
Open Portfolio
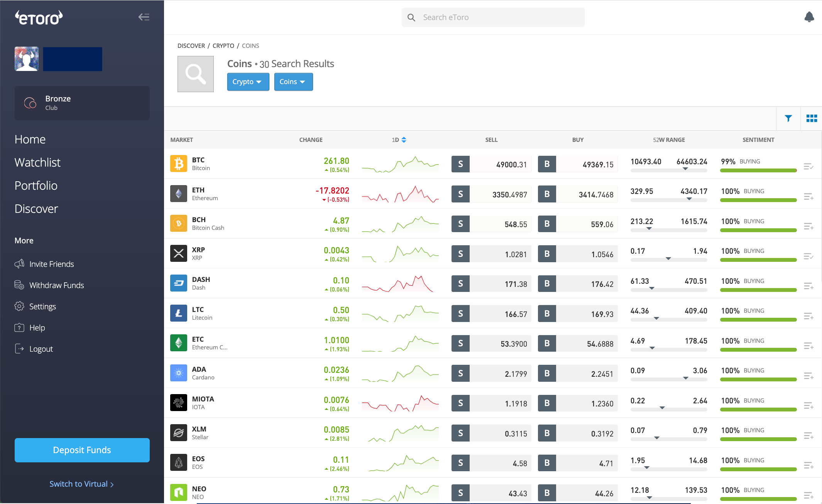tap(36, 185)
